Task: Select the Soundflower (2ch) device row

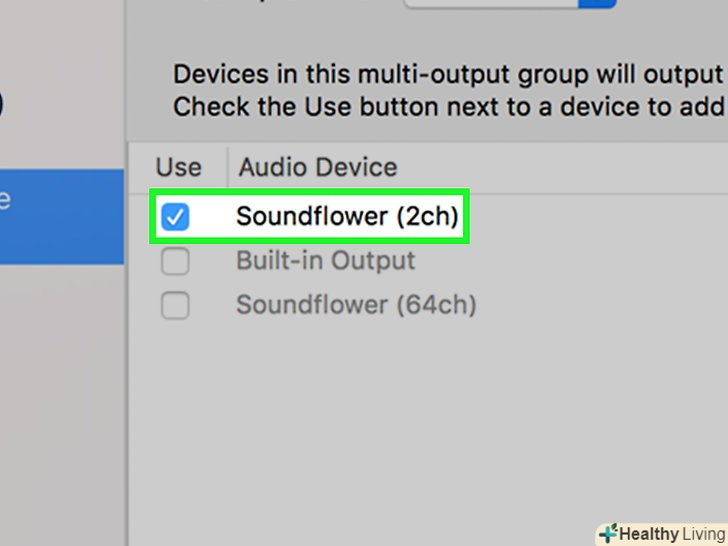Action: pos(346,216)
